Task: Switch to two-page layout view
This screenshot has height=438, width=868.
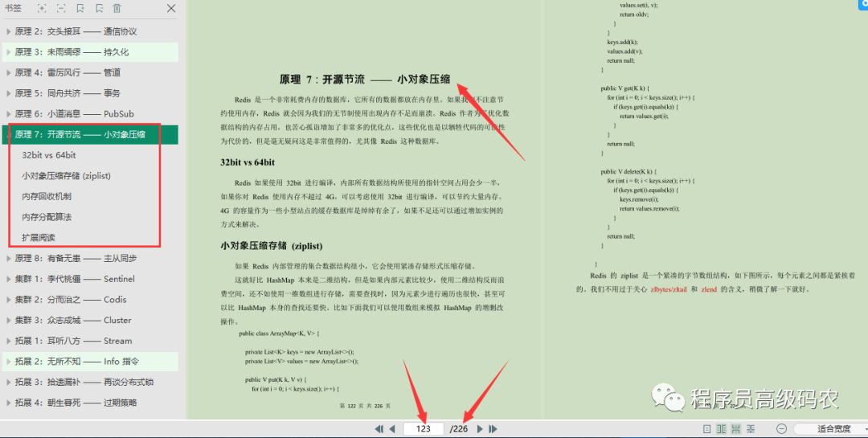Action: [721, 428]
